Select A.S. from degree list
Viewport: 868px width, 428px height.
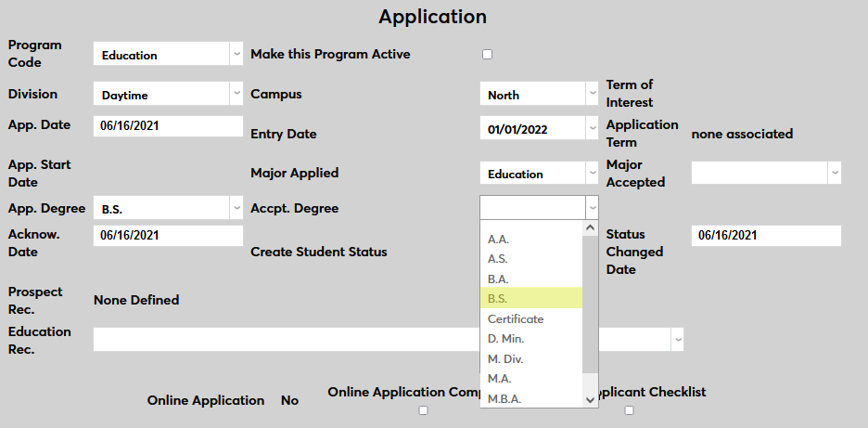(531, 259)
